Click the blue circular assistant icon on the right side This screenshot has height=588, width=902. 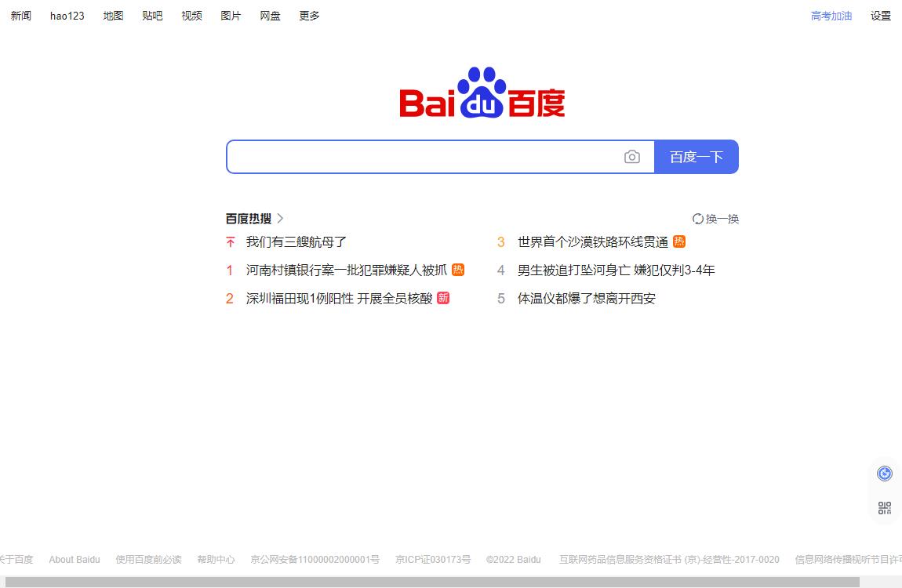[x=884, y=473]
